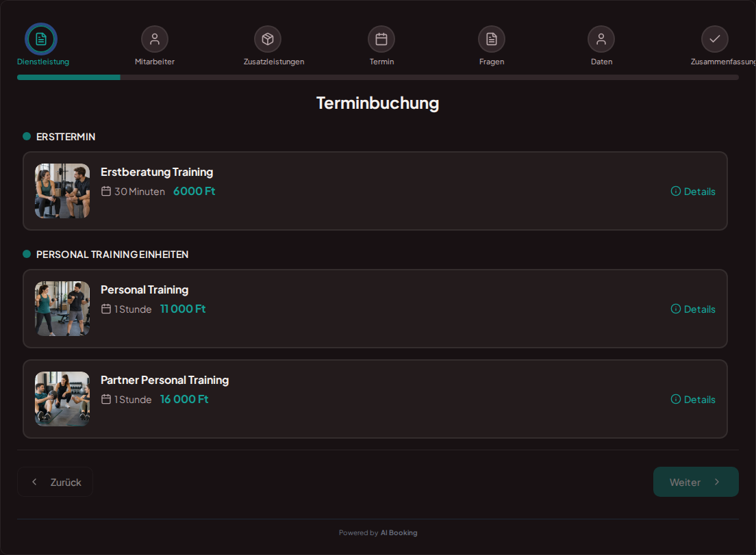Select the Fragen step document icon
Screen dimensions: 756x555
click(491, 39)
